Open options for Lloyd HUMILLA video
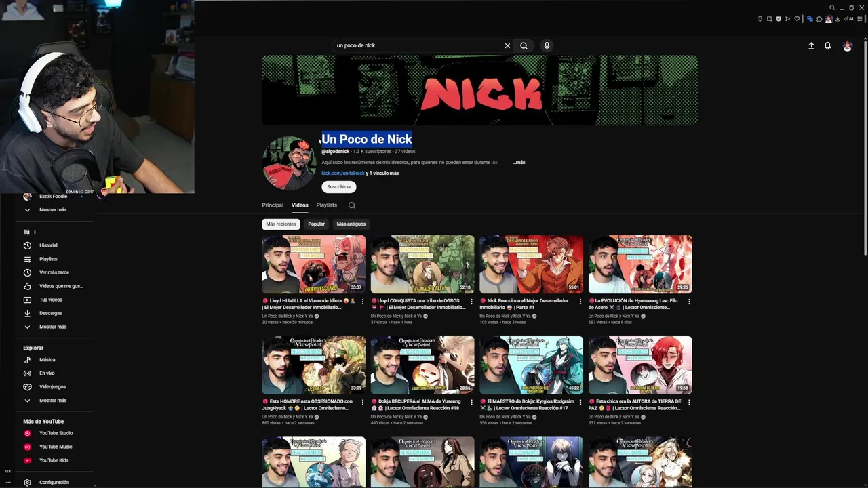Viewport: 868px width, 488px height. tap(363, 301)
